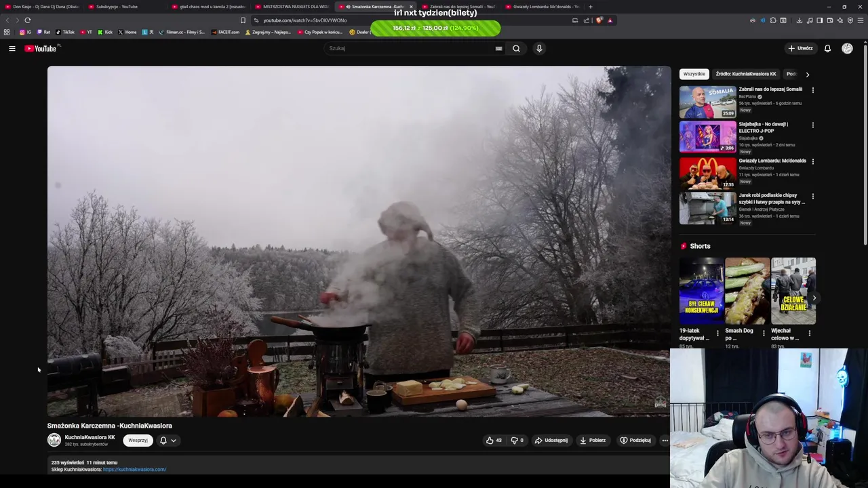Open KuchniaKwasiora KK channel name link
868x488 pixels.
90,437
